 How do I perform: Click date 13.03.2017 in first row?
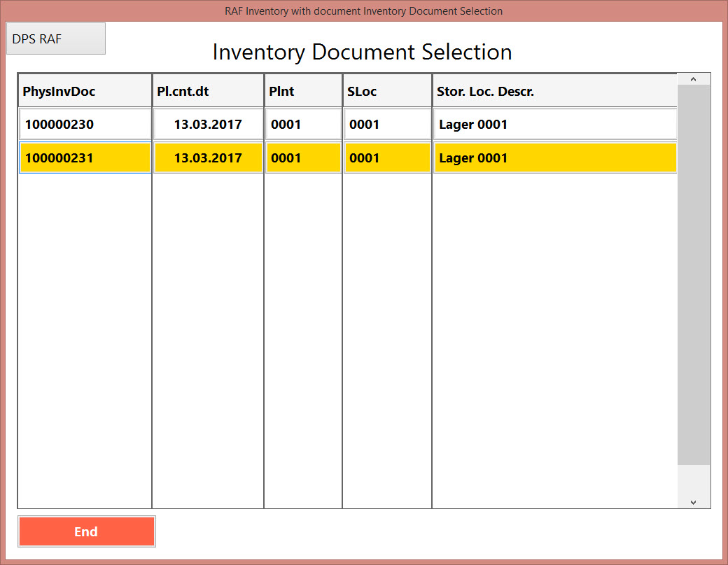point(208,125)
